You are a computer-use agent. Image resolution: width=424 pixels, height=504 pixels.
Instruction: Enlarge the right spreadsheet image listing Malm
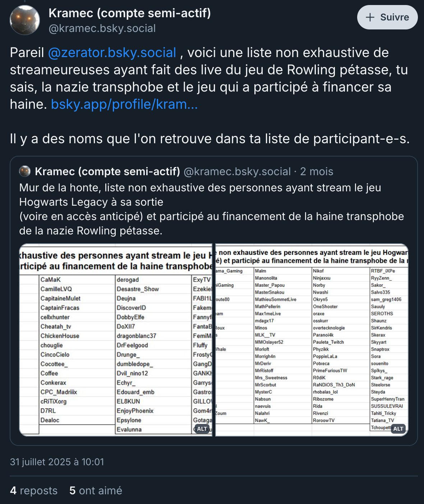point(312,341)
